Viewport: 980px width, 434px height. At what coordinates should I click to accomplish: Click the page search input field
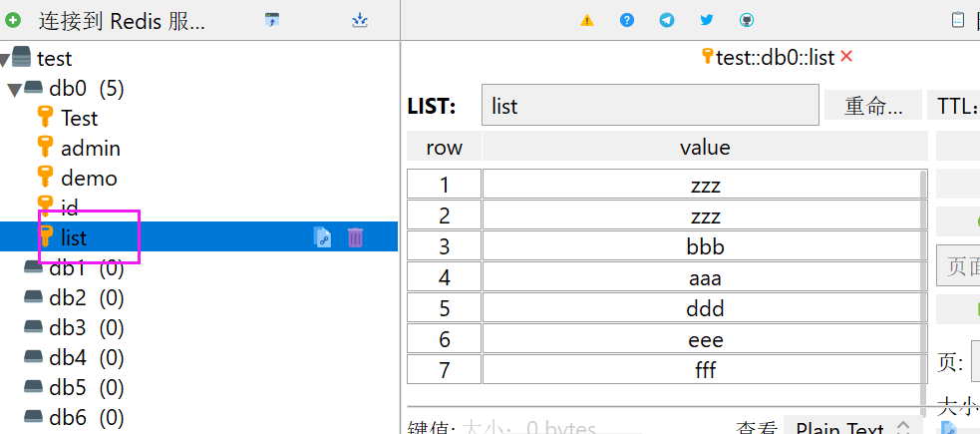(958, 267)
